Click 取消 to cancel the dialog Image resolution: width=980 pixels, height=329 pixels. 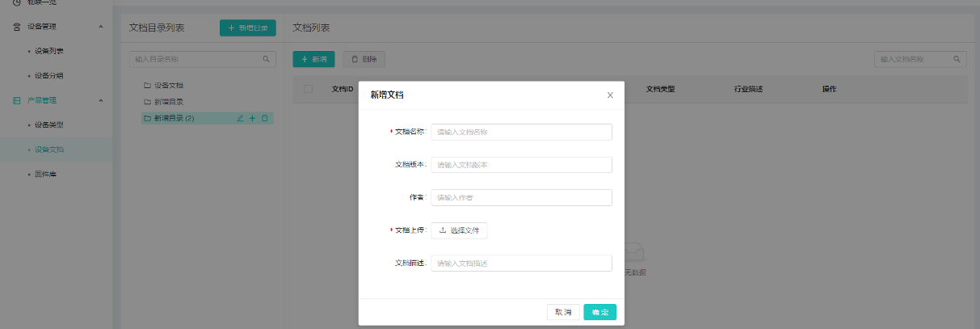click(563, 312)
